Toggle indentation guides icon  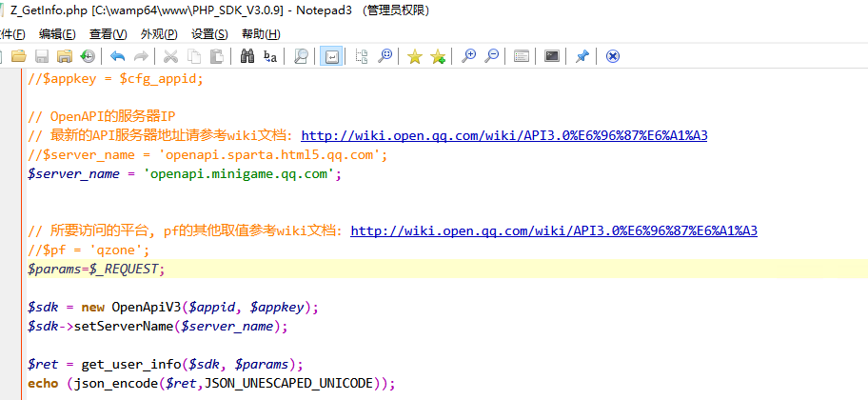point(362,56)
